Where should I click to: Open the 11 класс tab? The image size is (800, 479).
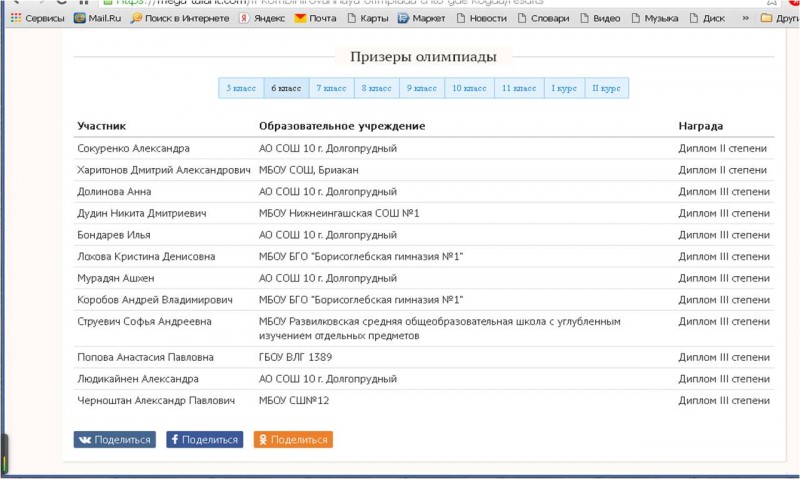point(519,88)
